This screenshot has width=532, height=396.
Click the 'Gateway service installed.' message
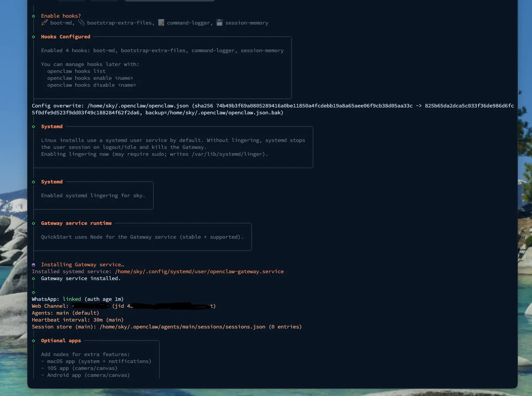[81, 279]
